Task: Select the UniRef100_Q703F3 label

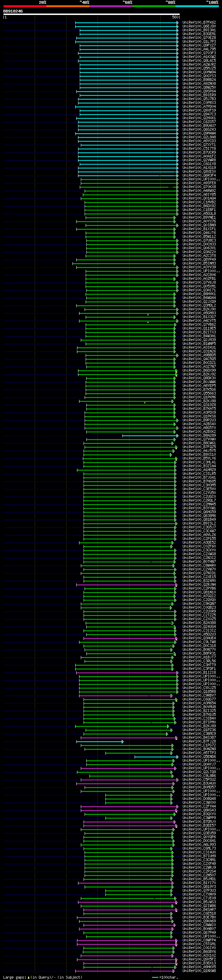Action: coord(199,53)
